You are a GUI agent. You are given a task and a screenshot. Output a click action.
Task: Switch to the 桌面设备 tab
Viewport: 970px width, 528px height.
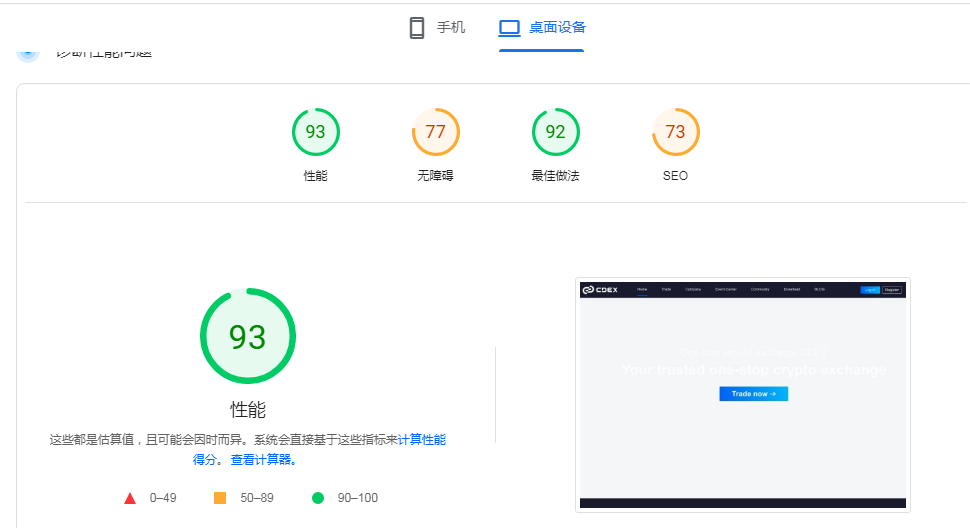(542, 28)
